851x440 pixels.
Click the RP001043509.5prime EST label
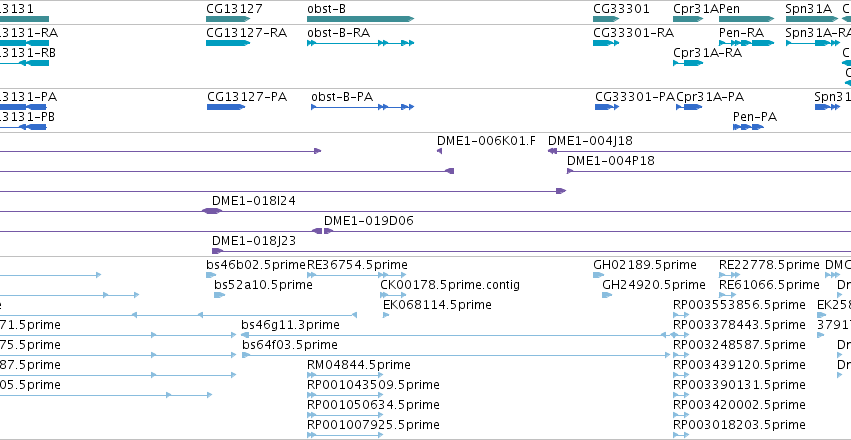[373, 385]
